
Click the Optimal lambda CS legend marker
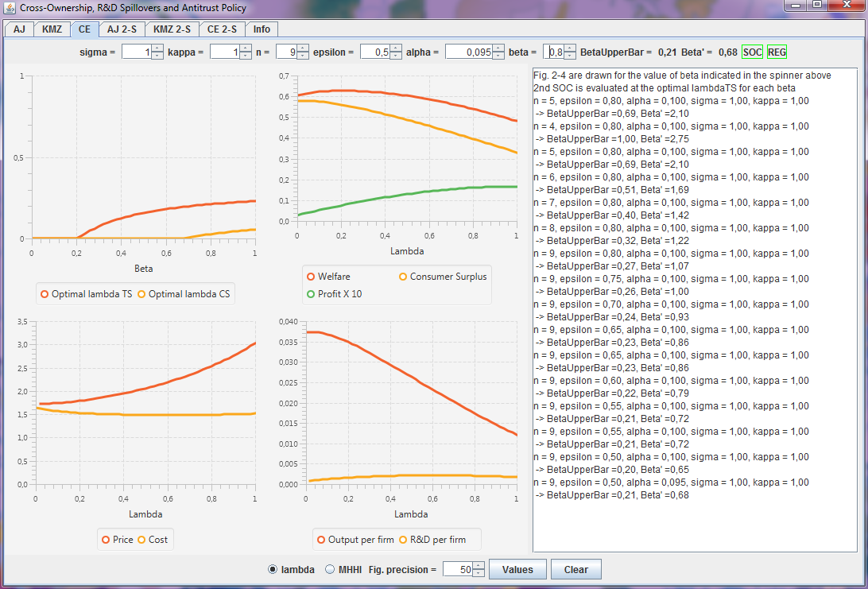[141, 294]
